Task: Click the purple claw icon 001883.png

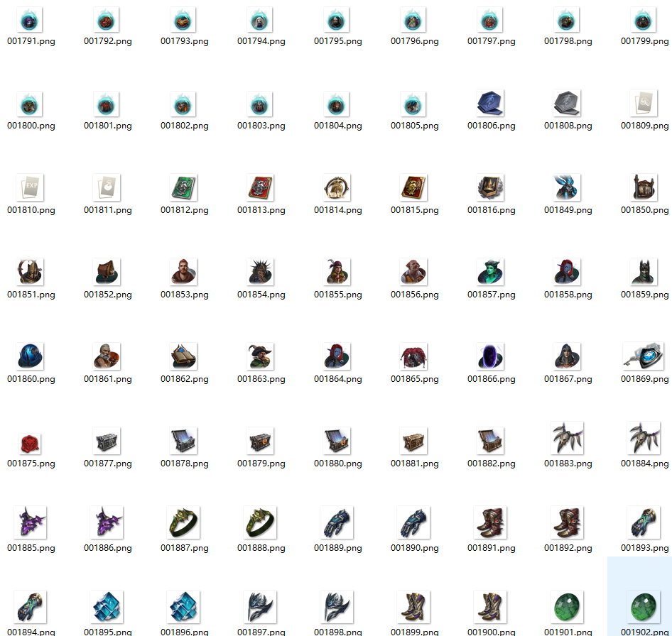Action: [x=567, y=441]
